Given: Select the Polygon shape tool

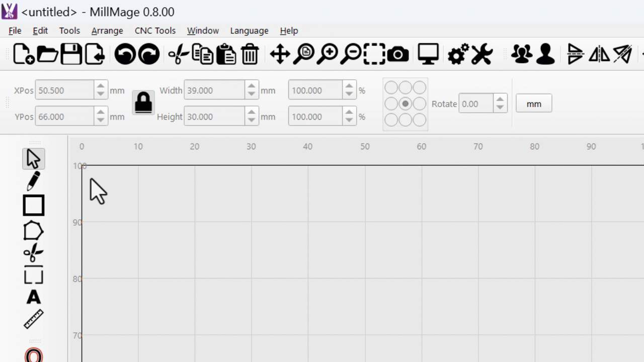Looking at the screenshot, I should coord(33,231).
